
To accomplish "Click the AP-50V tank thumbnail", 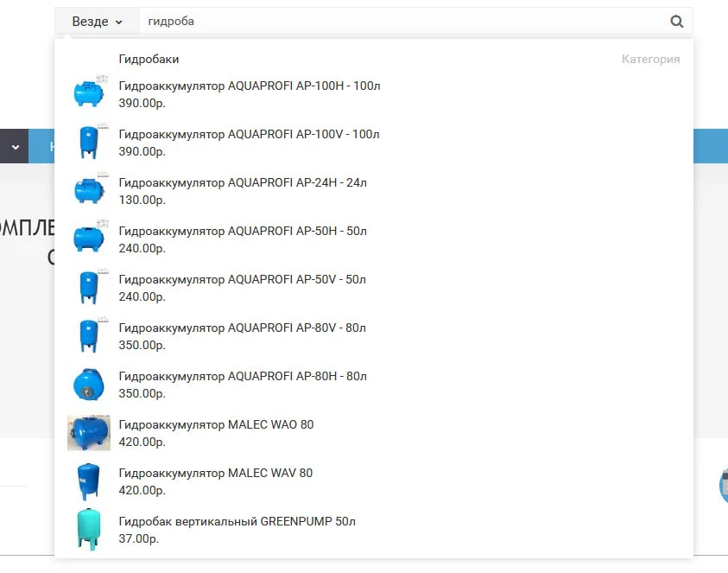I will coord(89,286).
